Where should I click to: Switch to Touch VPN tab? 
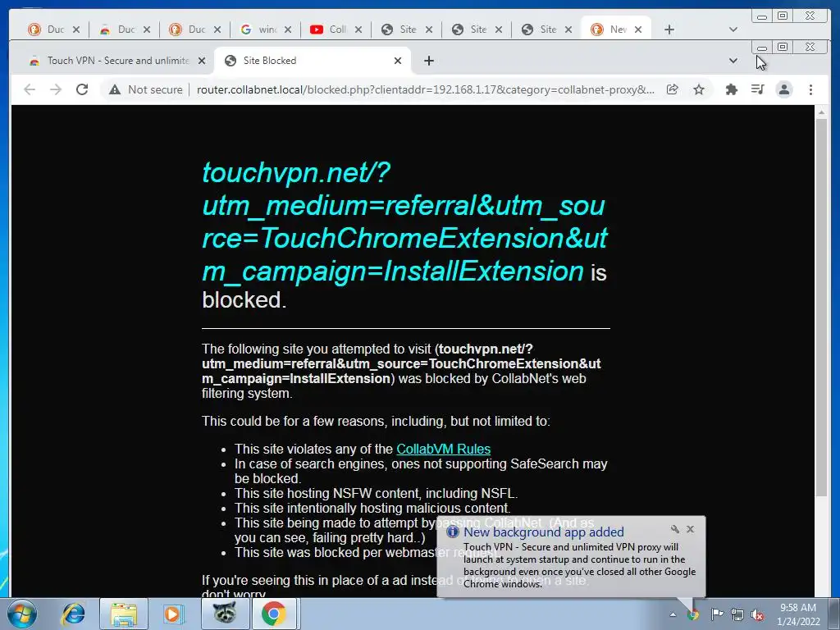[x=116, y=61]
